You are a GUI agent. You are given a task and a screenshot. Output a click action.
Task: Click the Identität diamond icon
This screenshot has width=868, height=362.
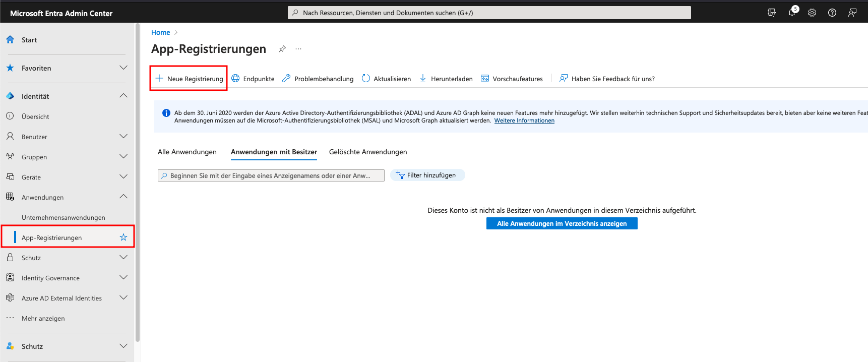(10, 96)
